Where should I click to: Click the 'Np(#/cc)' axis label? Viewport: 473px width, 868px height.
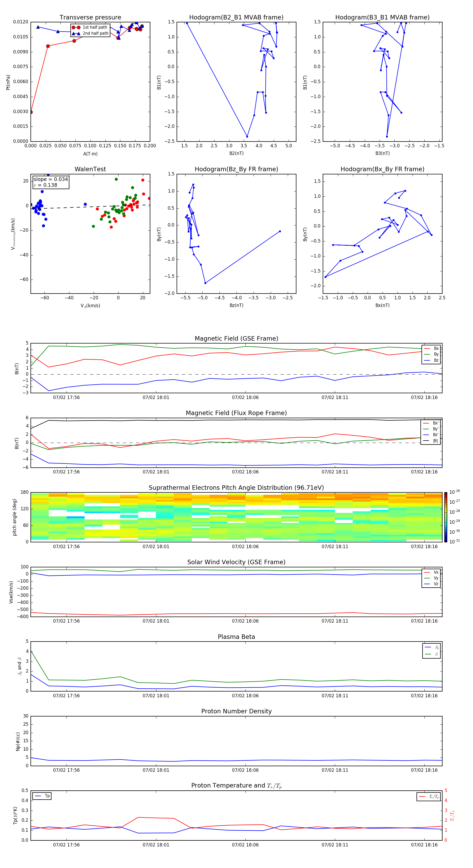(x=18, y=741)
